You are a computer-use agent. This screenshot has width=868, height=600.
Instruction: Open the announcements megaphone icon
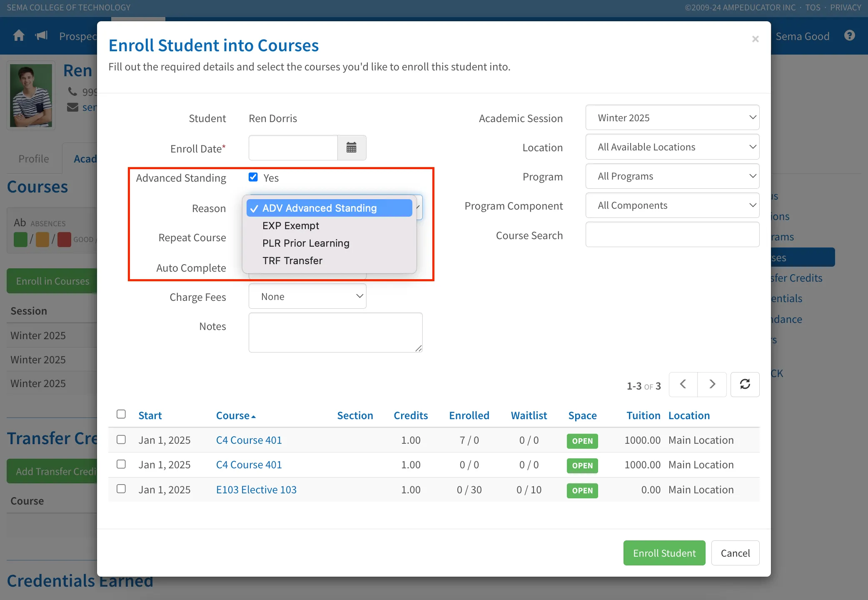pos(42,36)
